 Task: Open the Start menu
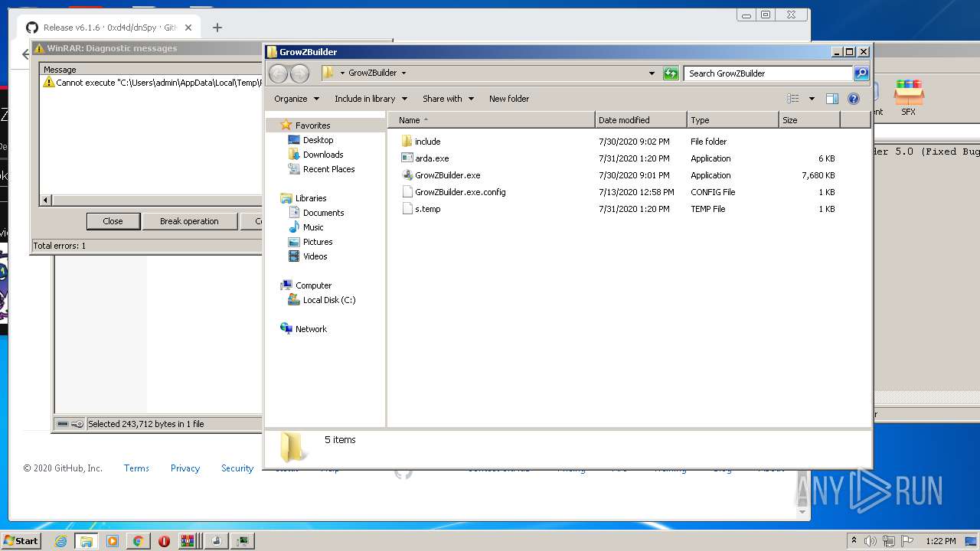[21, 540]
